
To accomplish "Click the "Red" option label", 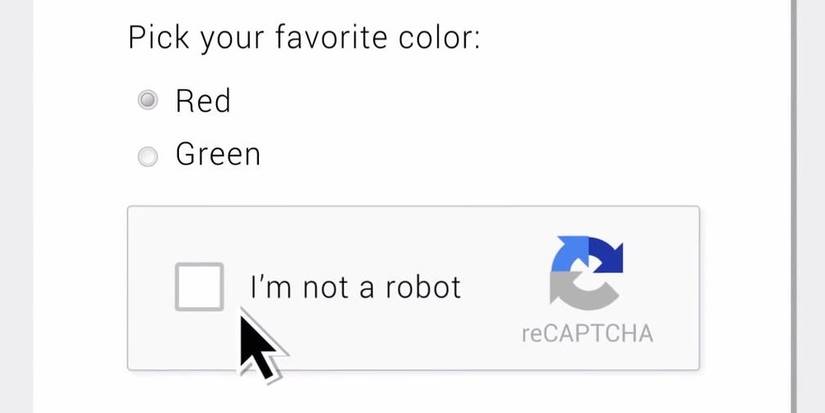I will pyautogui.click(x=203, y=100).
